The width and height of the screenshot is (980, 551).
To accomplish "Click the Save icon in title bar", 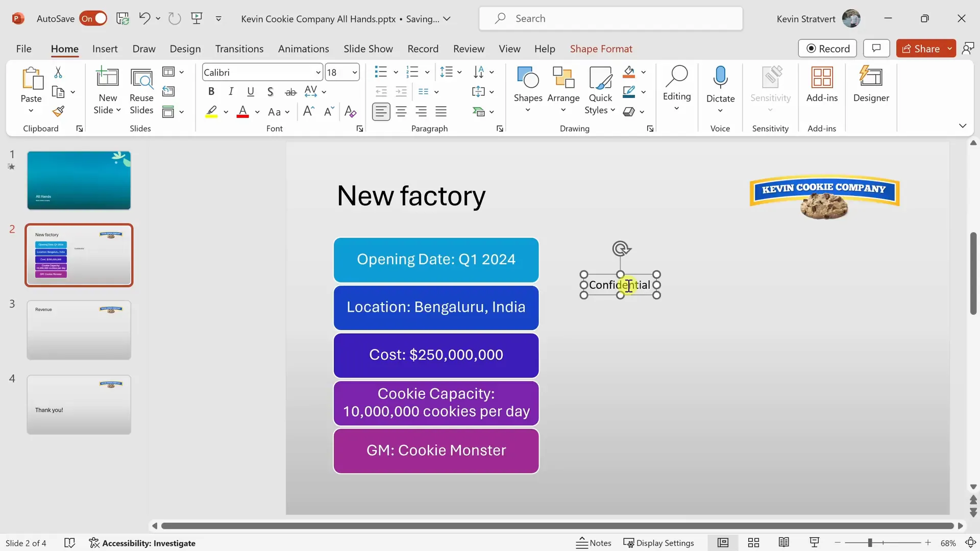I will 122,18.
